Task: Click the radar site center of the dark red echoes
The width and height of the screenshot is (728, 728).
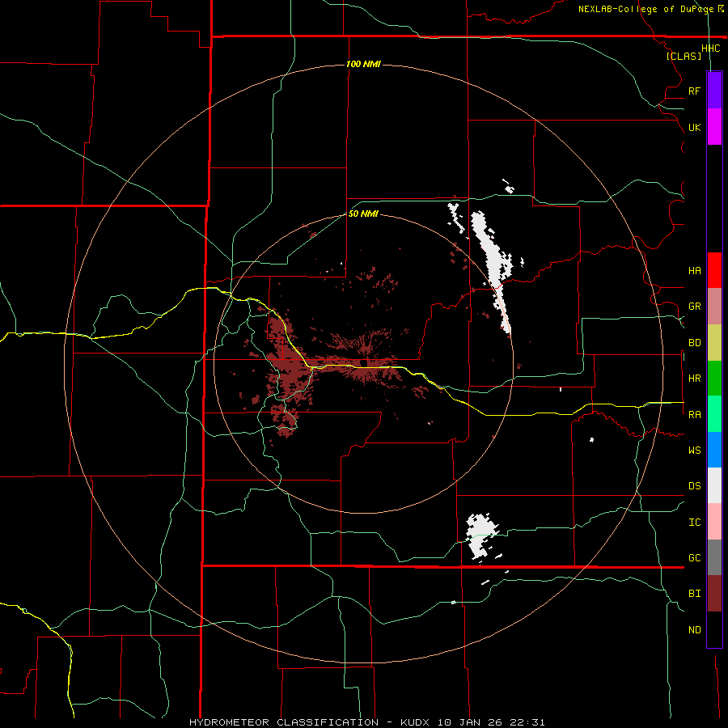Action: coord(363,362)
